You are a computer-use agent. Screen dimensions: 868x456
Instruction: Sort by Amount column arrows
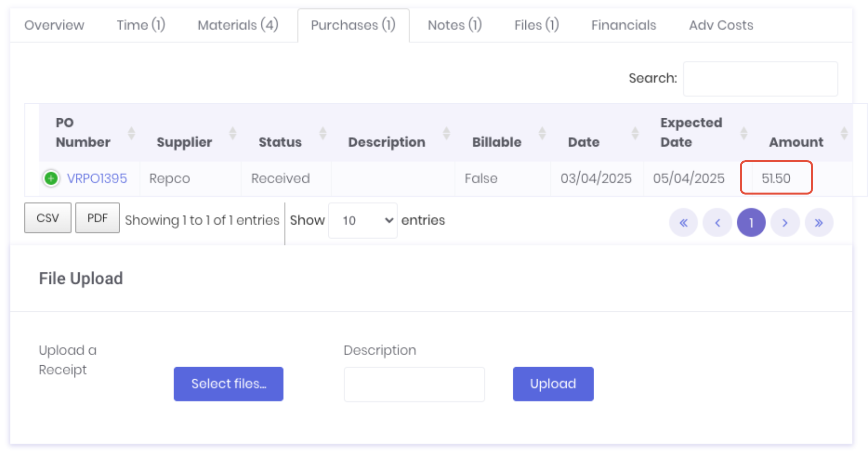click(844, 133)
